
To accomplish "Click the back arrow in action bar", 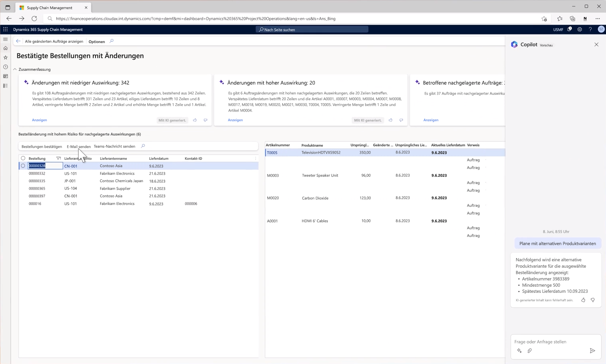I will click(18, 41).
